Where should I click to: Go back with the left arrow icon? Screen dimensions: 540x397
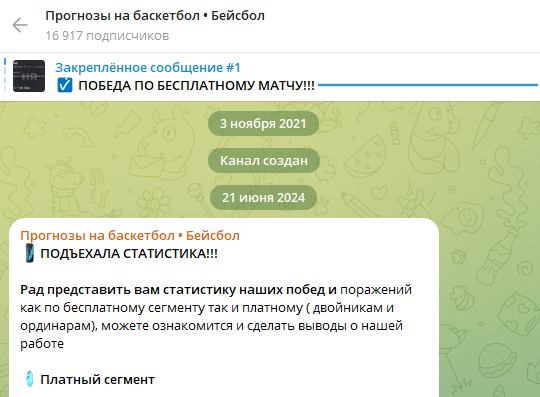pyautogui.click(x=20, y=25)
